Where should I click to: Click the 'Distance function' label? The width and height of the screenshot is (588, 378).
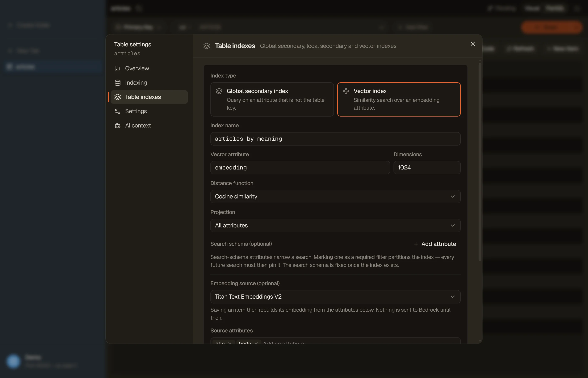click(232, 183)
